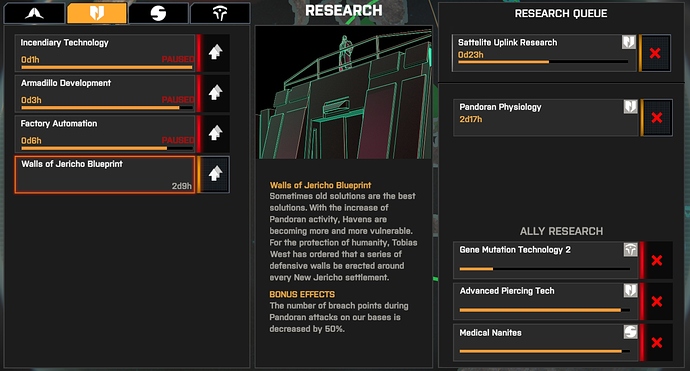Screen dimensions: 690x371
Task: Switch to the Phoenix Project faction tab
Action: 34,13
